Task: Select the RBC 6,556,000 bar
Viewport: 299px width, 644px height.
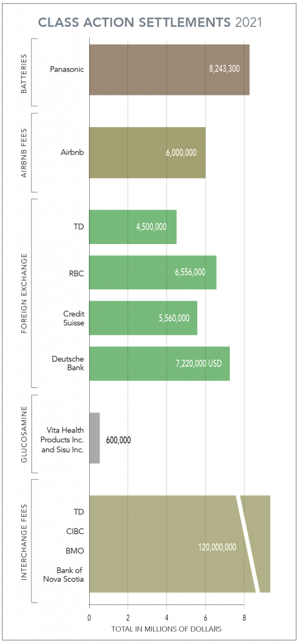Action: point(153,272)
